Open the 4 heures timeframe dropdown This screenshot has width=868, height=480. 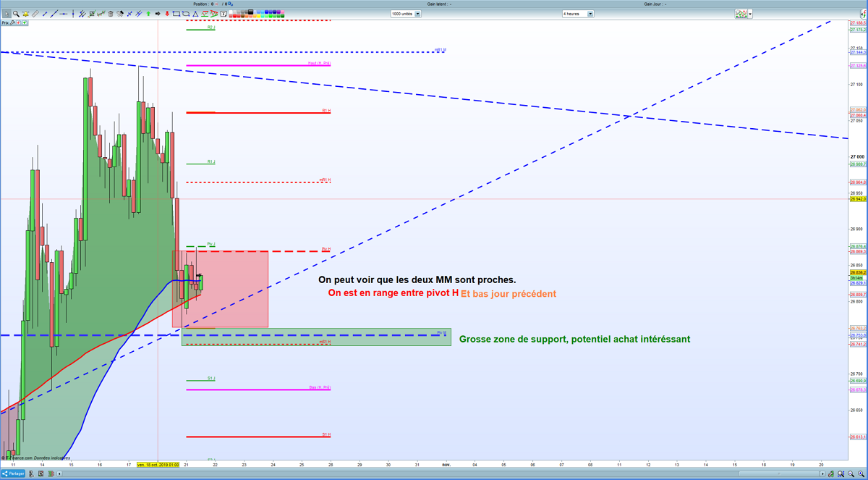(578, 14)
